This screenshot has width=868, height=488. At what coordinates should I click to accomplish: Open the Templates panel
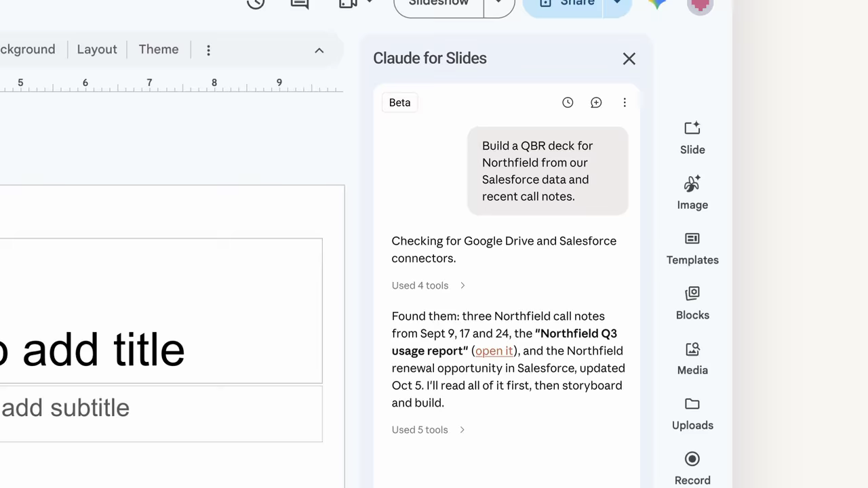(692, 249)
